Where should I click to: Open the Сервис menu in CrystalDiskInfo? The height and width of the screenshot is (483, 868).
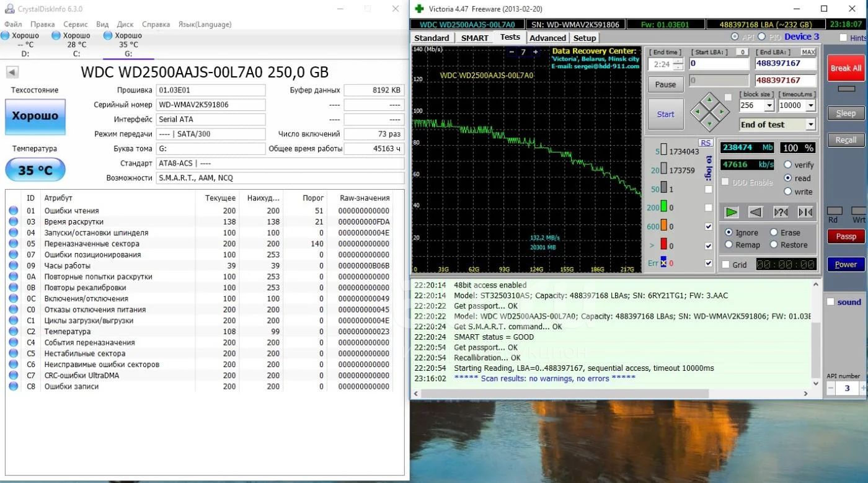(x=76, y=24)
